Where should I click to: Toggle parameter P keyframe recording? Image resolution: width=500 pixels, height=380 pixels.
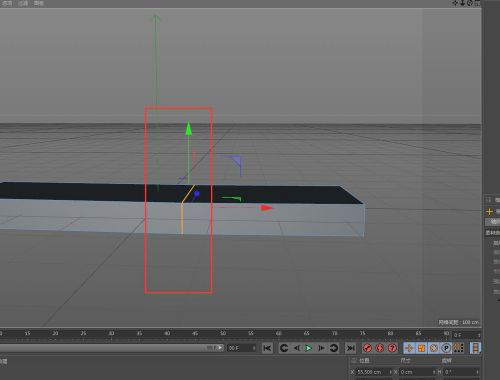(446, 348)
